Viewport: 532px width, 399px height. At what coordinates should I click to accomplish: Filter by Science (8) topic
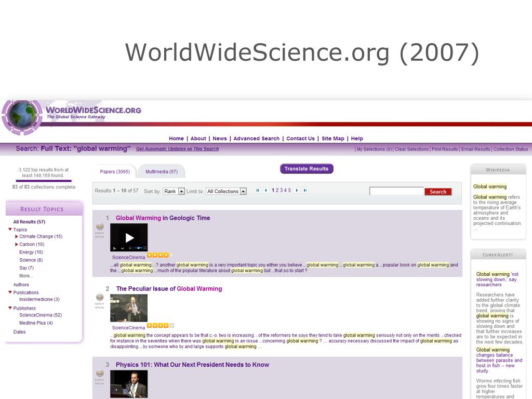pos(31,260)
